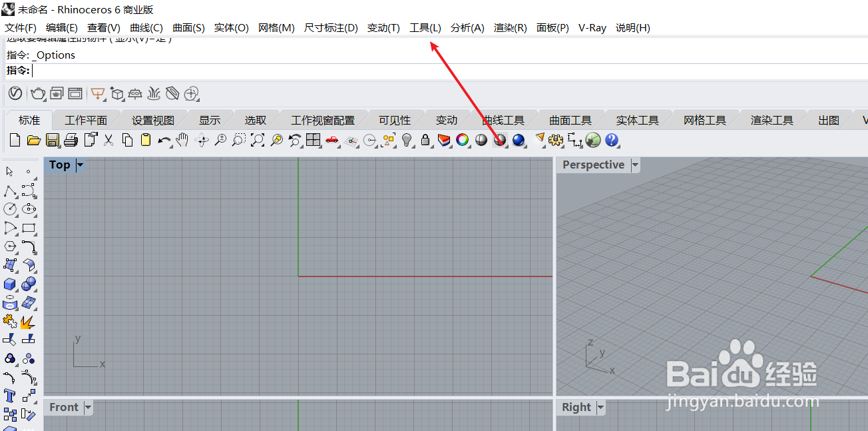Viewport: 868px width, 431px height.
Task: Open the 编辑(E) menu
Action: (62, 28)
